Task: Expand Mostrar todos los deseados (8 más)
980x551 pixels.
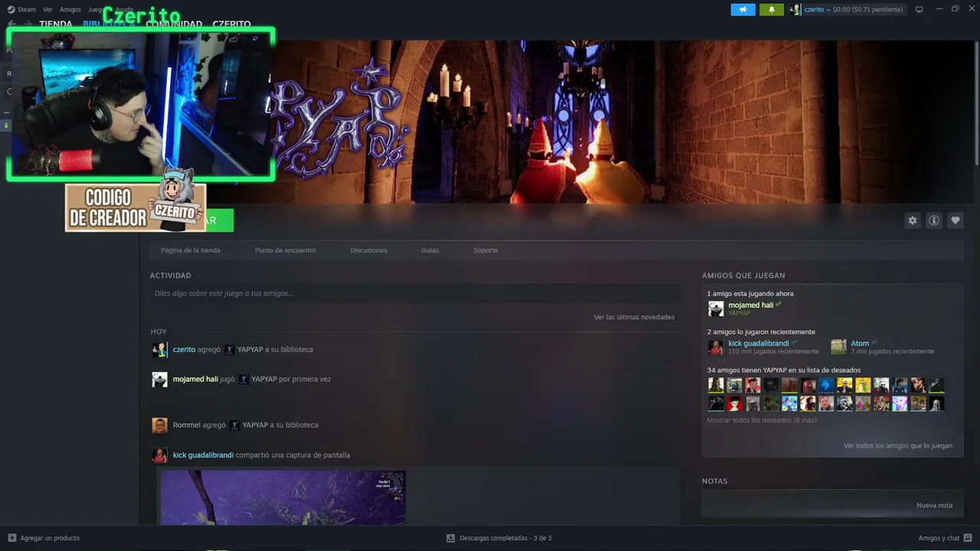Action: click(x=762, y=420)
